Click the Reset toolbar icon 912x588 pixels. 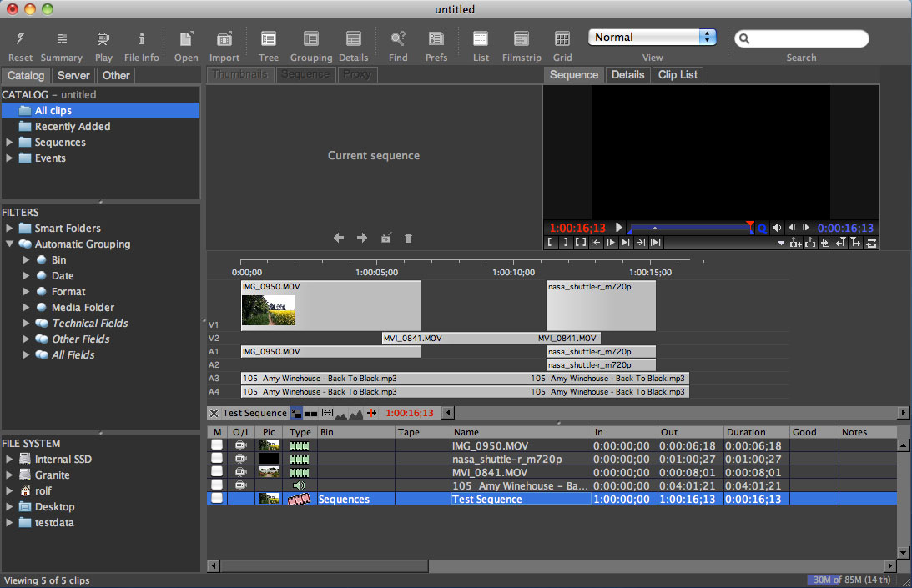20,39
